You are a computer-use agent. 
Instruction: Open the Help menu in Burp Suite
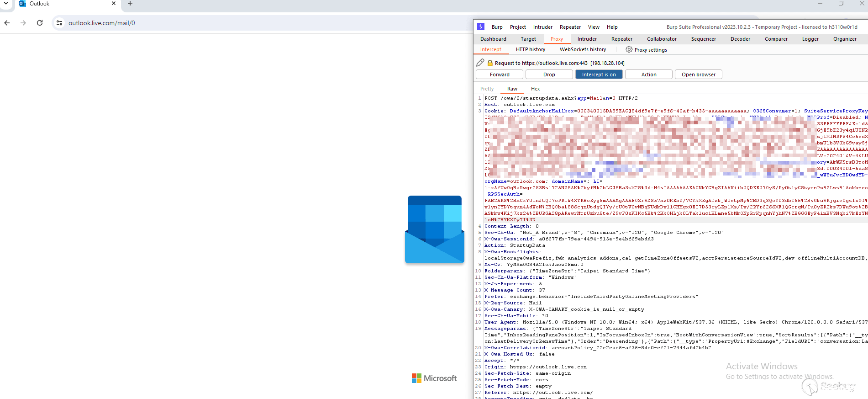tap(612, 27)
